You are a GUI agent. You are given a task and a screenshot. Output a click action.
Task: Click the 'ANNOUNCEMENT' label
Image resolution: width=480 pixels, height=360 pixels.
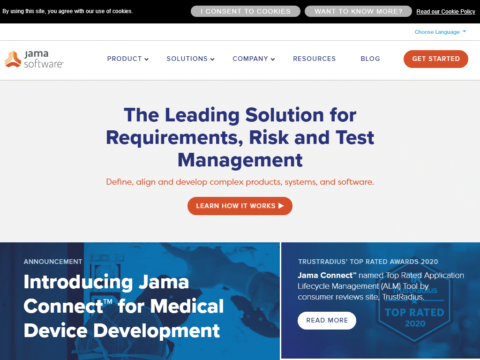[53, 262]
